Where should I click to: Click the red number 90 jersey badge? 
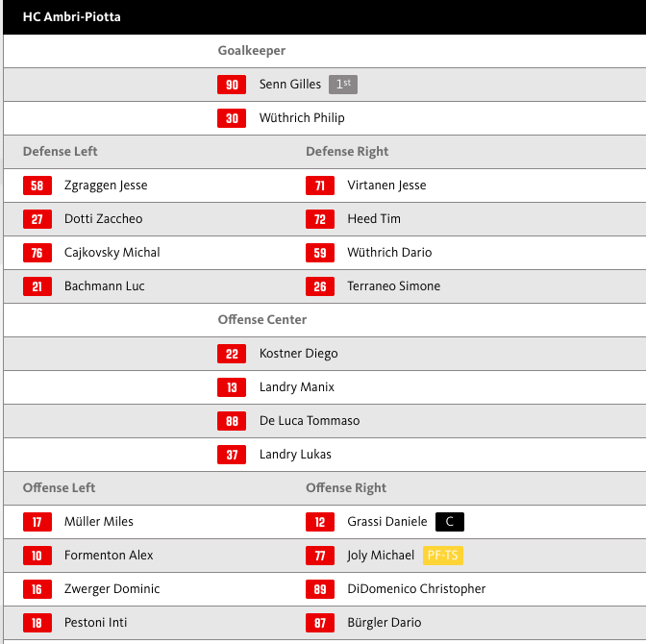[x=232, y=85]
